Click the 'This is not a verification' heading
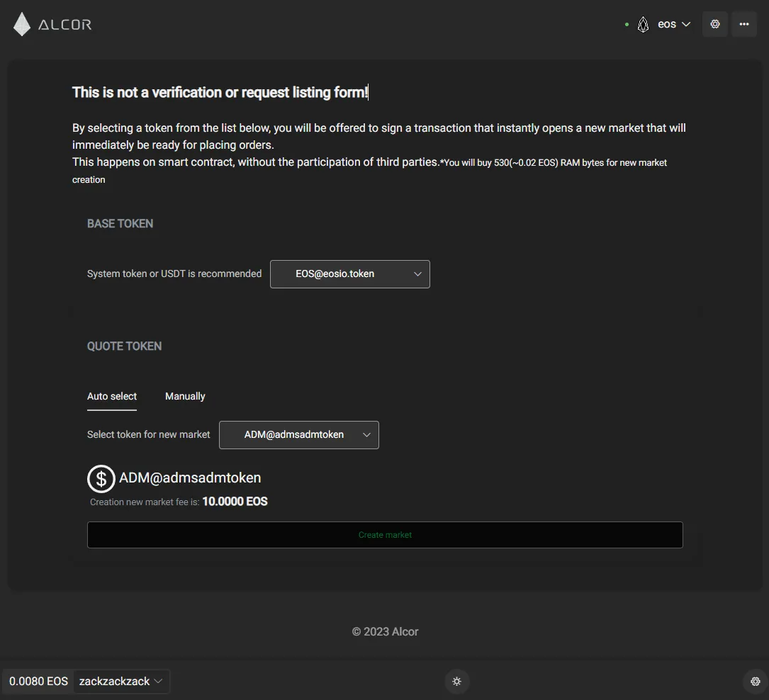The width and height of the screenshot is (769, 700). click(220, 92)
